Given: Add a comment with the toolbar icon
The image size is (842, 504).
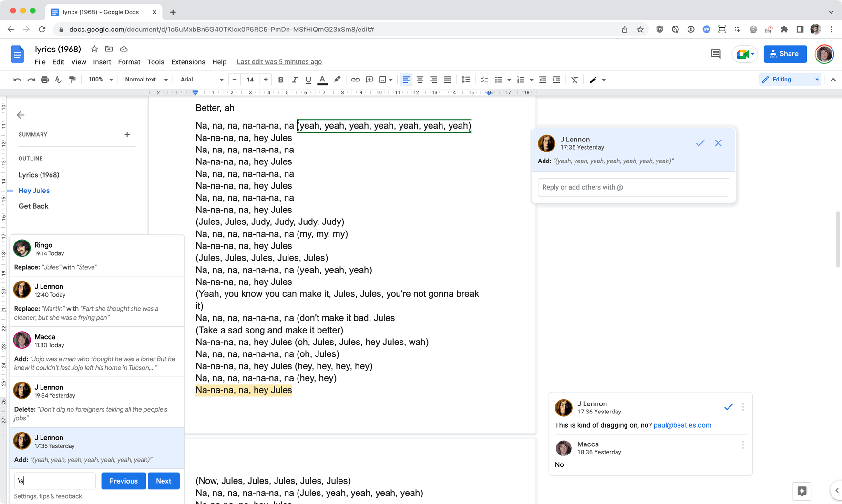Looking at the screenshot, I should click(x=370, y=80).
